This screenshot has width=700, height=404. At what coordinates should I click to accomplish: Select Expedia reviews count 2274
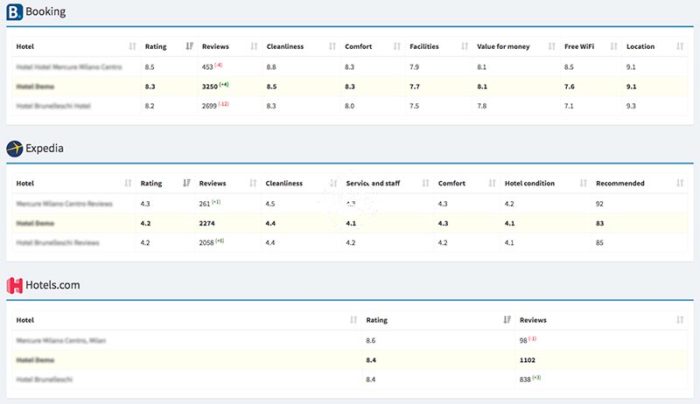click(x=207, y=223)
